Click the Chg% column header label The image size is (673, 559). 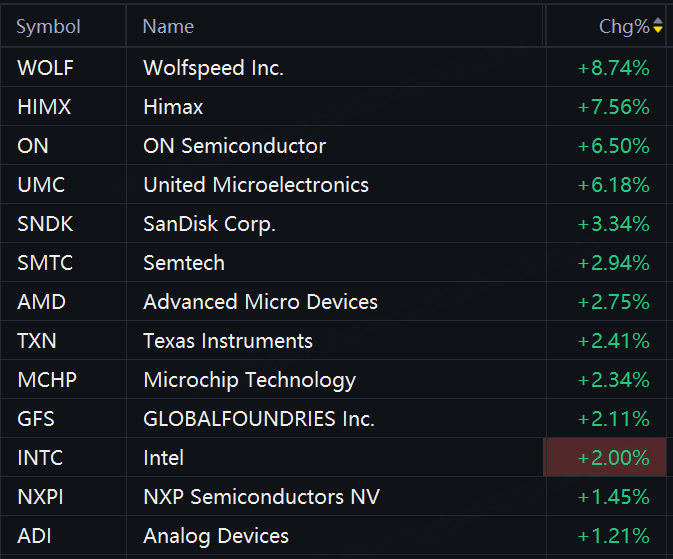[623, 27]
